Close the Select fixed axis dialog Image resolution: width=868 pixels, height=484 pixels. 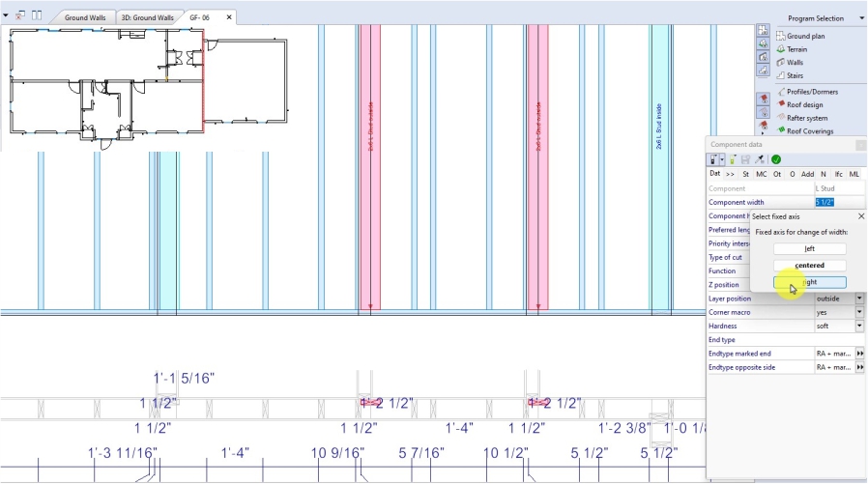[860, 216]
